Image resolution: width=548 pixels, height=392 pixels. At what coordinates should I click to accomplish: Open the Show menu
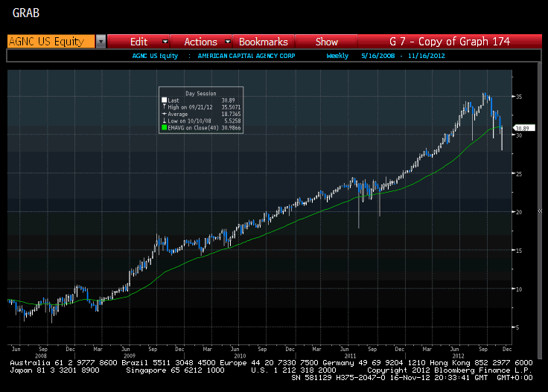[x=326, y=42]
